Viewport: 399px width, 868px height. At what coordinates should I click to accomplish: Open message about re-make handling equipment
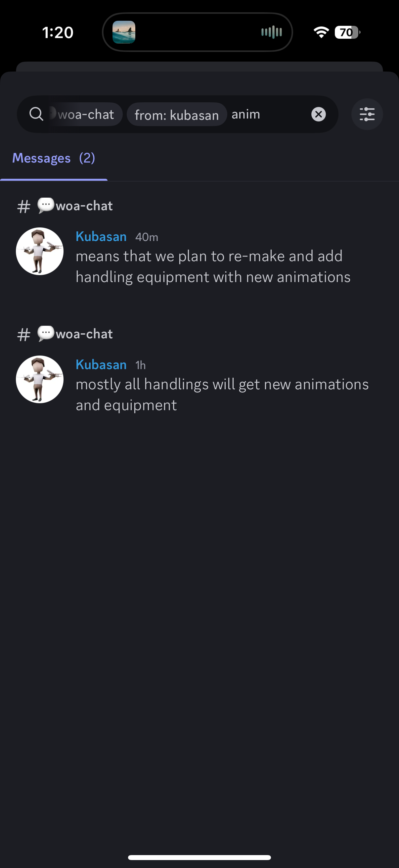(x=213, y=266)
